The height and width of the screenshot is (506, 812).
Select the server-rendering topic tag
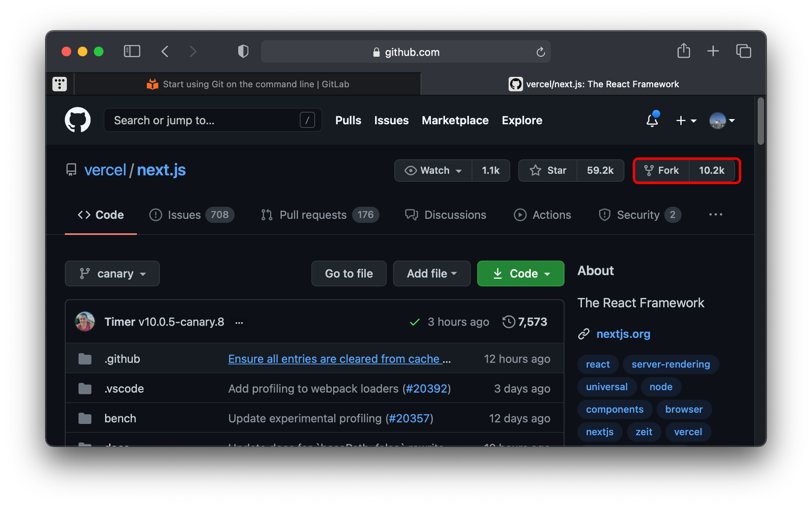pos(671,364)
